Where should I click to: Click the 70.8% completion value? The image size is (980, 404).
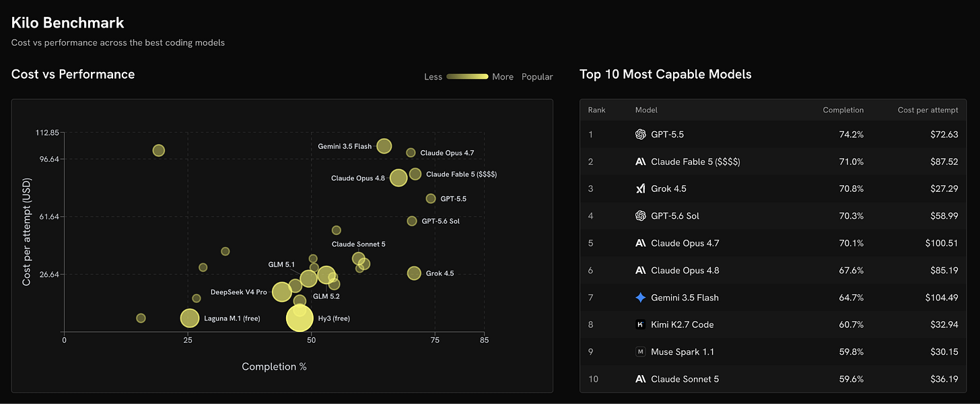(x=851, y=189)
